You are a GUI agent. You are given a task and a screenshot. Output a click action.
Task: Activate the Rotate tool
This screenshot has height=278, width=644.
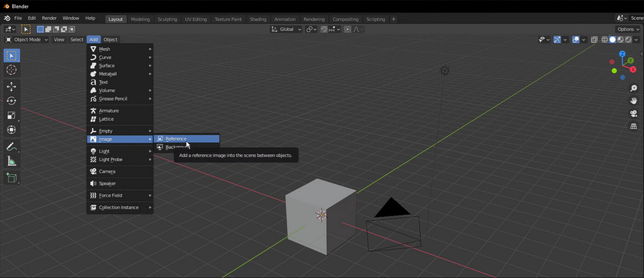click(11, 101)
